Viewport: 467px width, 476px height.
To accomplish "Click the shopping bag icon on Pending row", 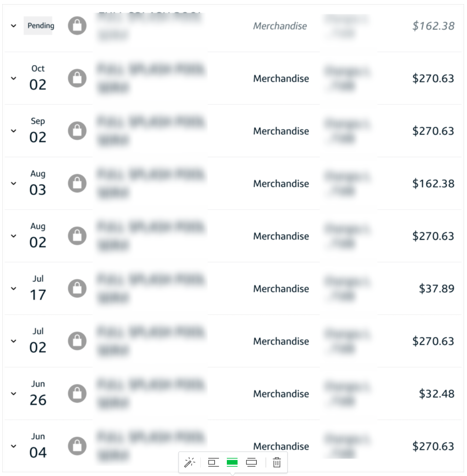I will (77, 26).
